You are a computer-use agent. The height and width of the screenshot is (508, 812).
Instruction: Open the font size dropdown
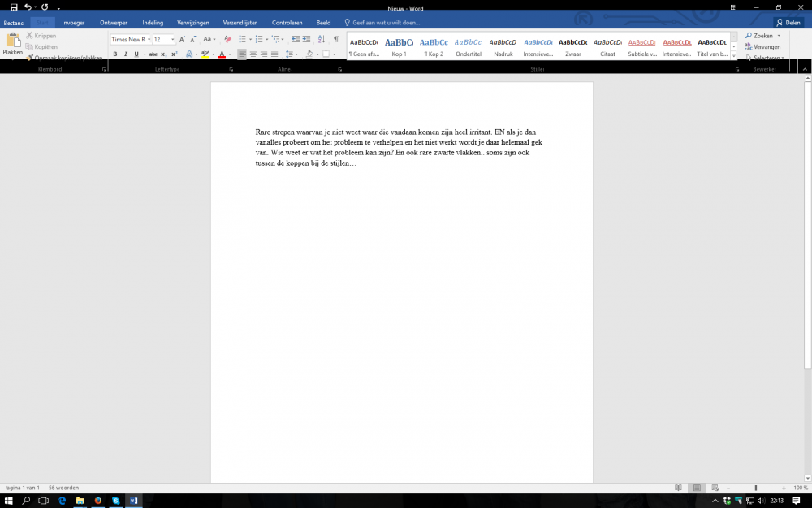pos(172,39)
